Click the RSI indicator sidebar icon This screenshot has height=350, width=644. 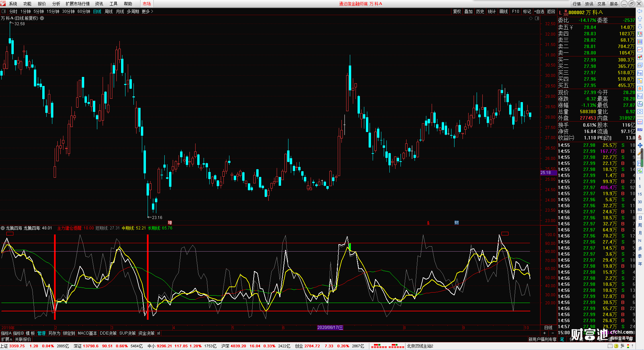tap(640, 130)
